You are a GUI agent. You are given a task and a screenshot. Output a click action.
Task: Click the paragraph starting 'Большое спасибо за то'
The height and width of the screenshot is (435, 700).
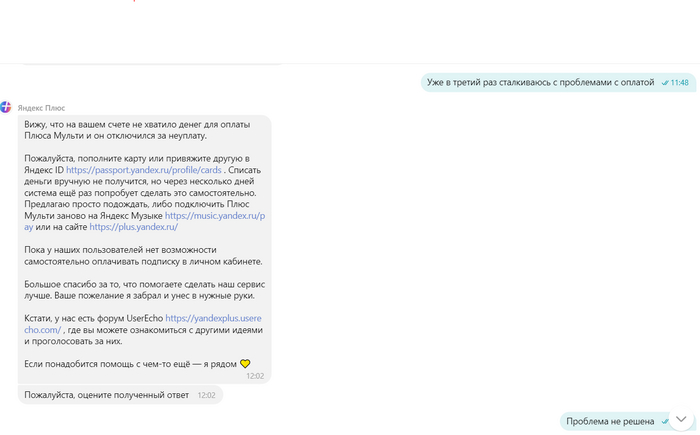pos(145,290)
